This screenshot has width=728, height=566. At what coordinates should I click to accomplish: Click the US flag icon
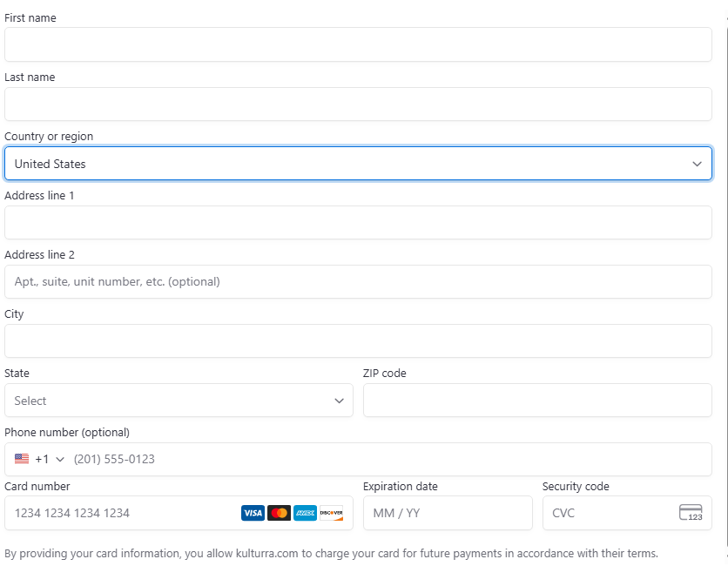pos(22,459)
